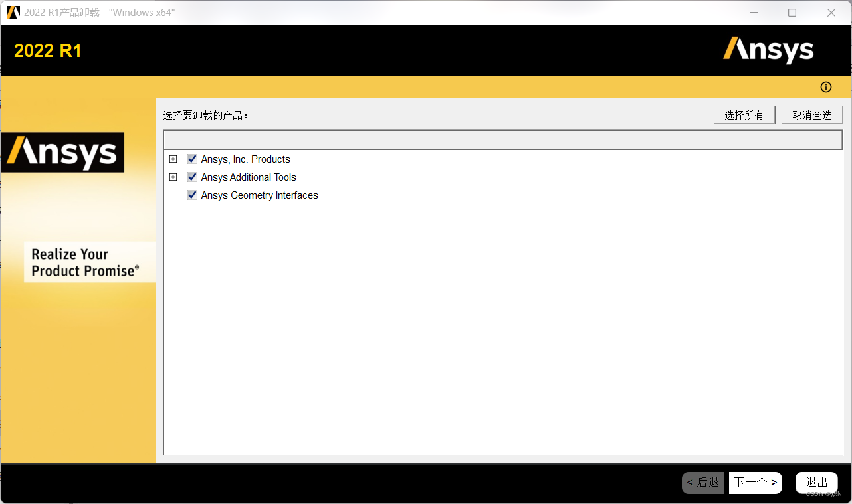Click the 选择所有 (select all) button
The height and width of the screenshot is (504, 852).
click(744, 115)
